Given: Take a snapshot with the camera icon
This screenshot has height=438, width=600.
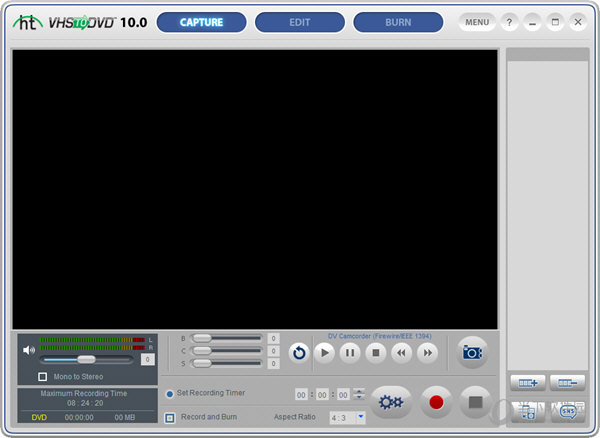Looking at the screenshot, I should (472, 352).
